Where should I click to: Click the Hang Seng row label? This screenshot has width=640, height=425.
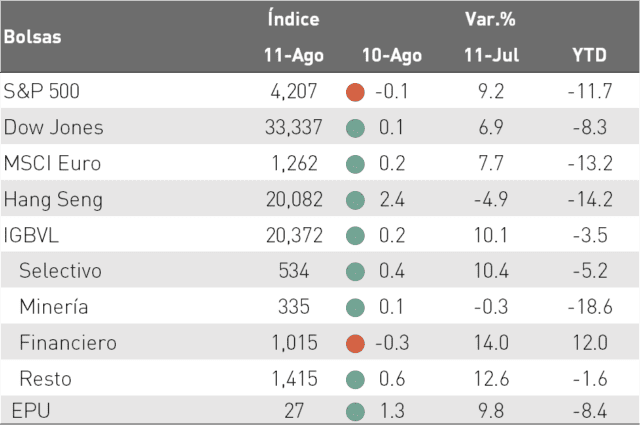[53, 200]
